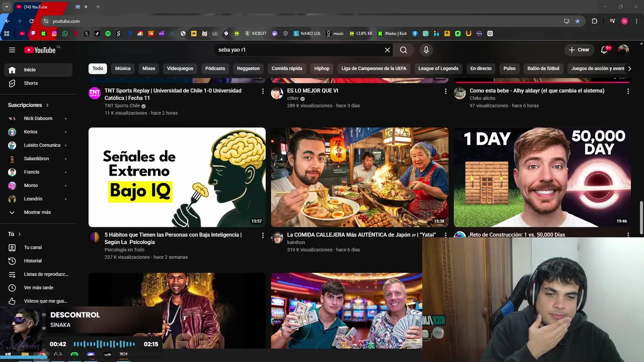Select the En directo filter chip
Viewport: 644px width, 362px height.
pyautogui.click(x=481, y=68)
